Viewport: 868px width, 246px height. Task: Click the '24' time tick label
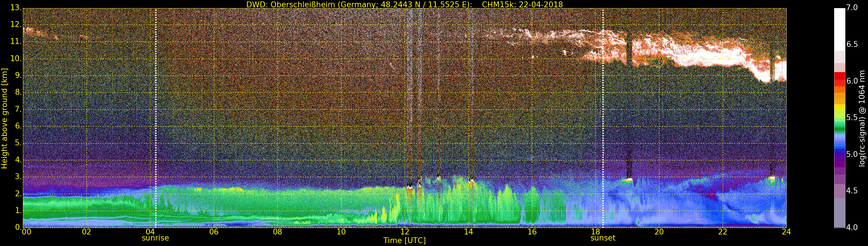[x=786, y=232]
